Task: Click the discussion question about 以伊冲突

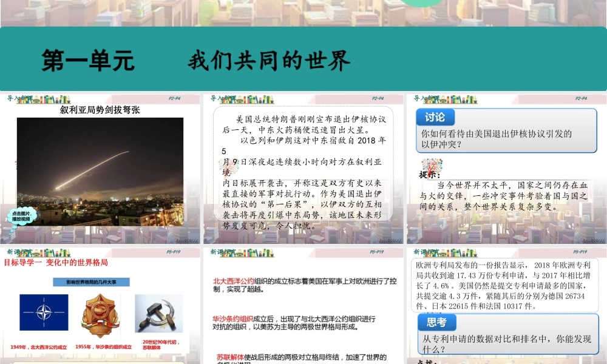Action: coord(497,139)
